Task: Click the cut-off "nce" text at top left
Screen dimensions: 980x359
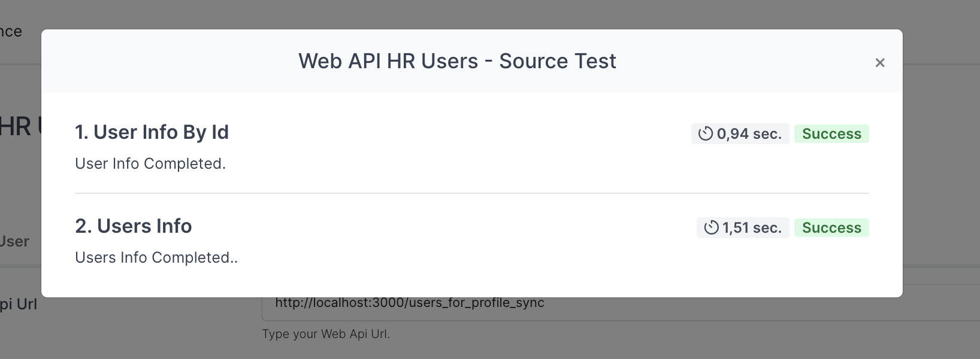Action: click(x=11, y=32)
